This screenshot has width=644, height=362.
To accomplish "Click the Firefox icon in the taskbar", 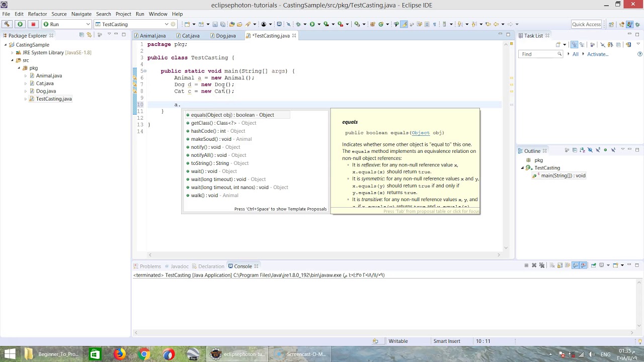I will [x=119, y=354].
